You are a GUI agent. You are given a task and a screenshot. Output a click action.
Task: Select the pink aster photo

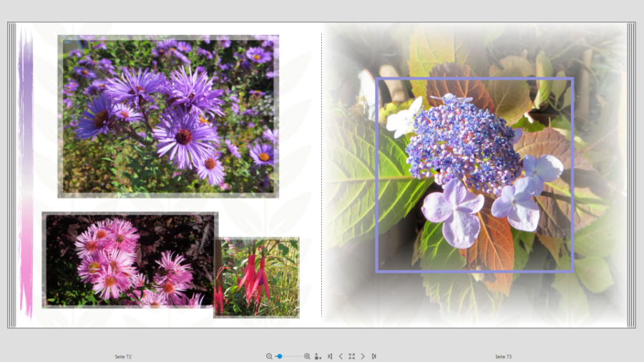pos(130,260)
